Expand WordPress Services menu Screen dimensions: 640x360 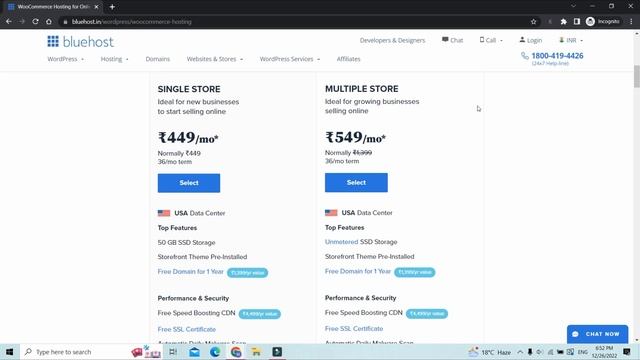tap(290, 59)
